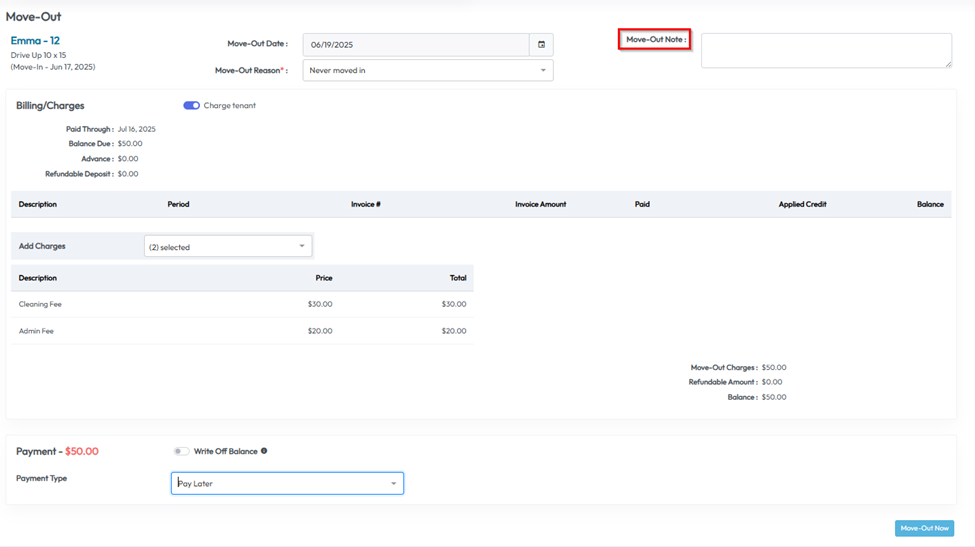Expand the Add Charges dropdown
This screenshot has width=975, height=547.
pos(227,246)
